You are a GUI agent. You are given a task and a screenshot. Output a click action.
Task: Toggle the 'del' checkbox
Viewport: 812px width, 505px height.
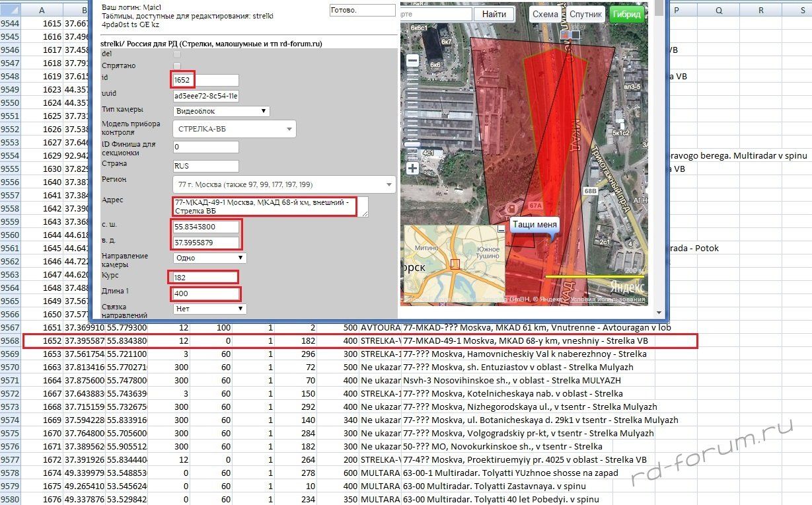coord(177,54)
